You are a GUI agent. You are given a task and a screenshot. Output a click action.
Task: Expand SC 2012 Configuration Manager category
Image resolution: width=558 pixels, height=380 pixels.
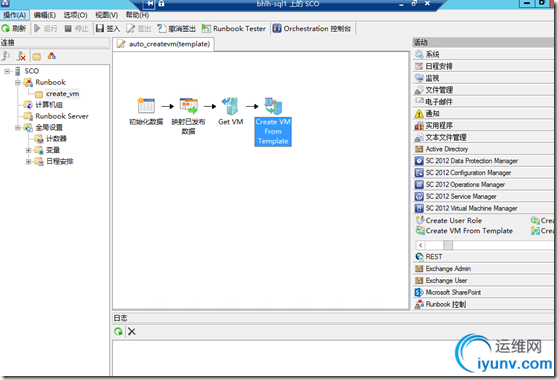[x=483, y=173]
